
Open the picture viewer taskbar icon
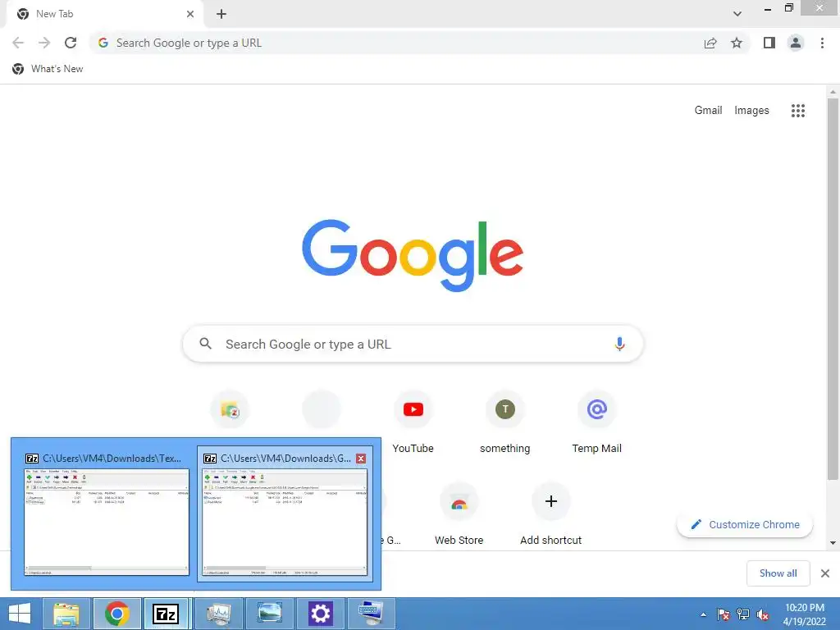(269, 614)
